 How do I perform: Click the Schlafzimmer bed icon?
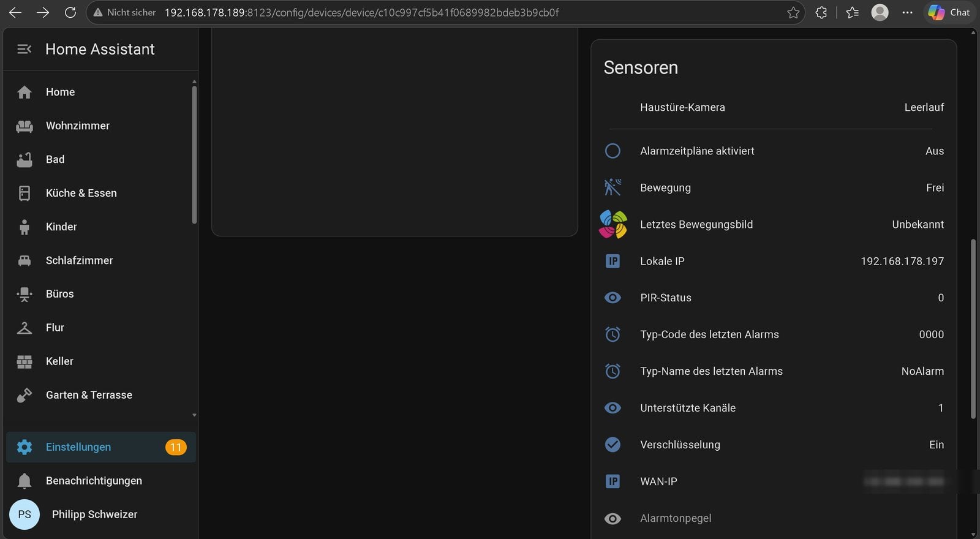[x=24, y=260]
